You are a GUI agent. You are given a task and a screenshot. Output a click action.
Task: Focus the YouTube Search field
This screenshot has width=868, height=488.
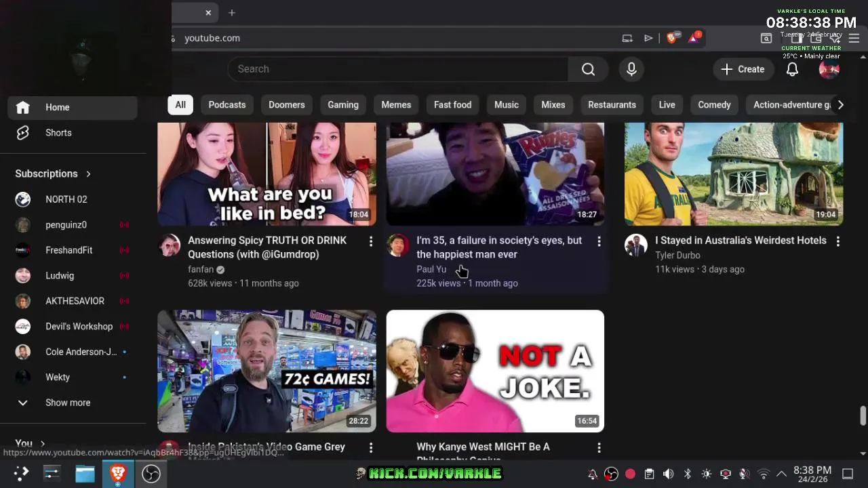coord(399,69)
